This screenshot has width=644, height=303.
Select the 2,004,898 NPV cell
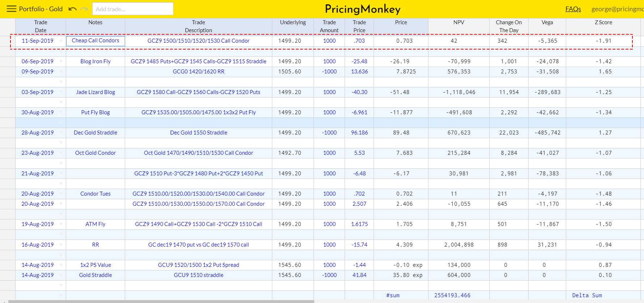(x=459, y=245)
